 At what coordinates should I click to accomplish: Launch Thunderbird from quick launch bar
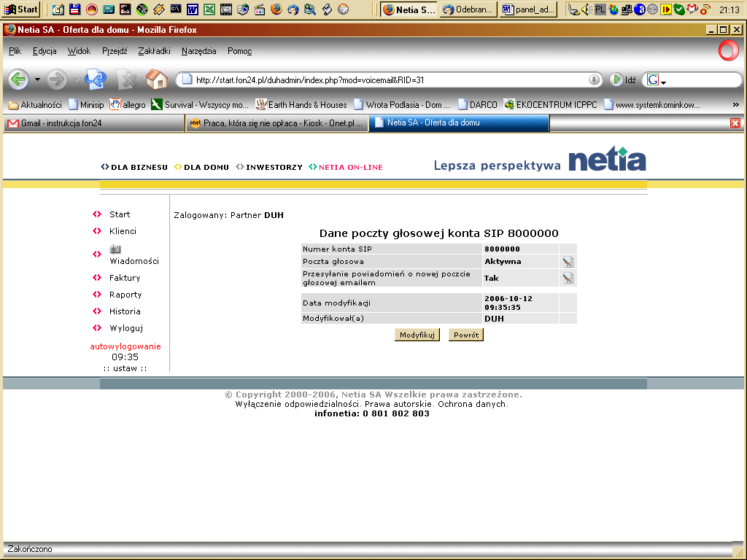(x=293, y=9)
